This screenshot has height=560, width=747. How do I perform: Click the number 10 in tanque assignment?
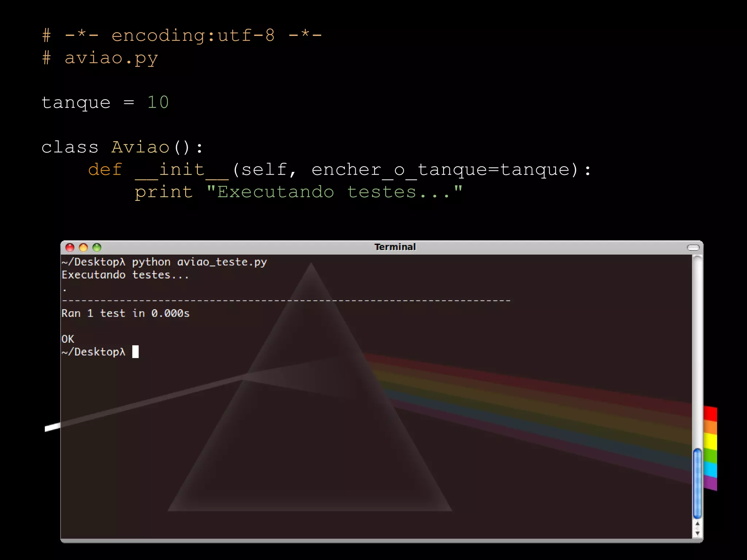[x=158, y=102]
